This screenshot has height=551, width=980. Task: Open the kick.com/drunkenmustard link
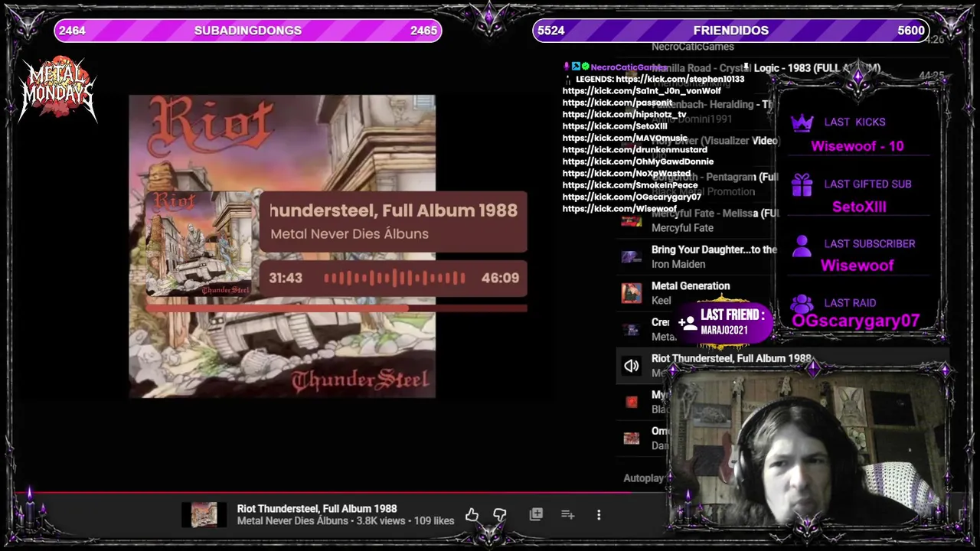(635, 150)
